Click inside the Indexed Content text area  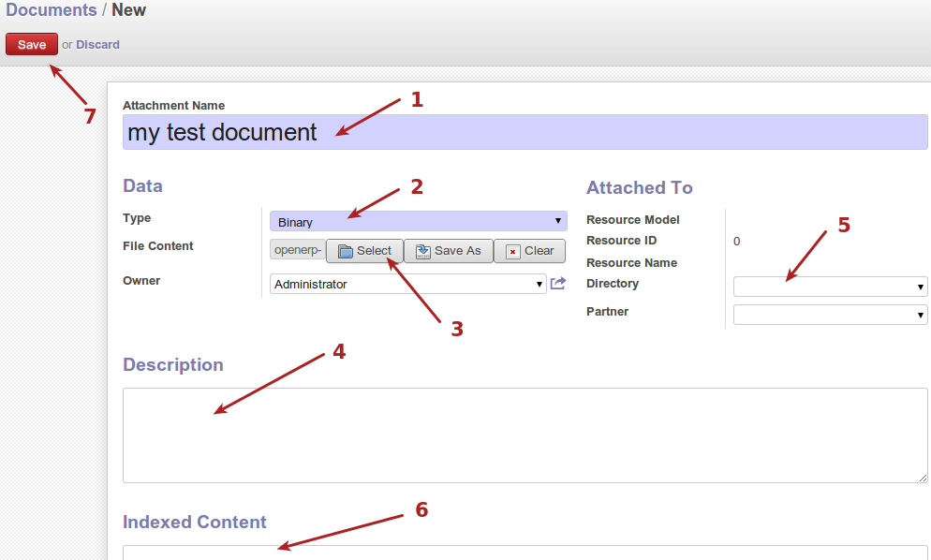pyautogui.click(x=525, y=553)
